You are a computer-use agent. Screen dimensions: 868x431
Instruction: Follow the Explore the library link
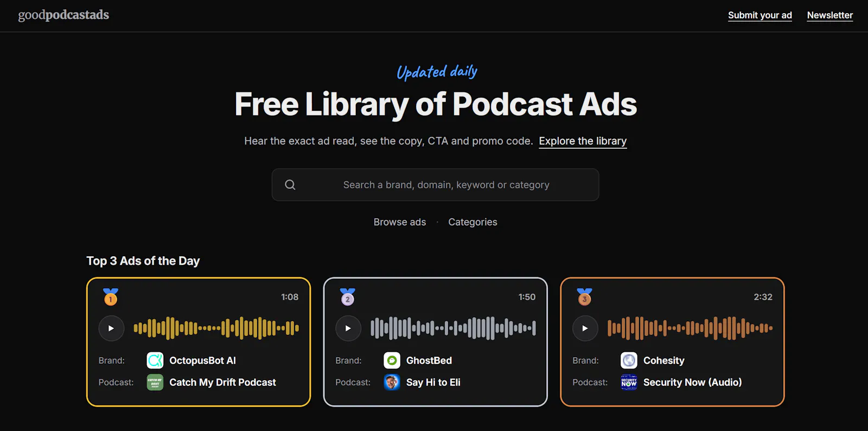click(583, 141)
